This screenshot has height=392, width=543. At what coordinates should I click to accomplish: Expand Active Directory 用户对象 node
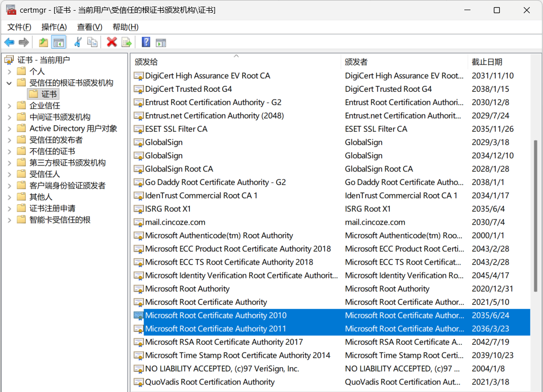(x=9, y=129)
